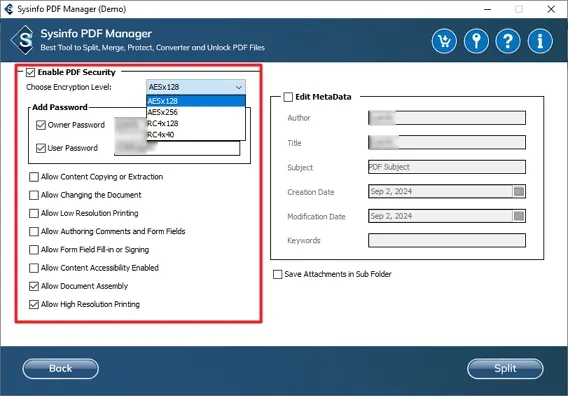Screen dimensions: 568x396
Task: Uncheck the User Password checkbox
Action: click(41, 148)
